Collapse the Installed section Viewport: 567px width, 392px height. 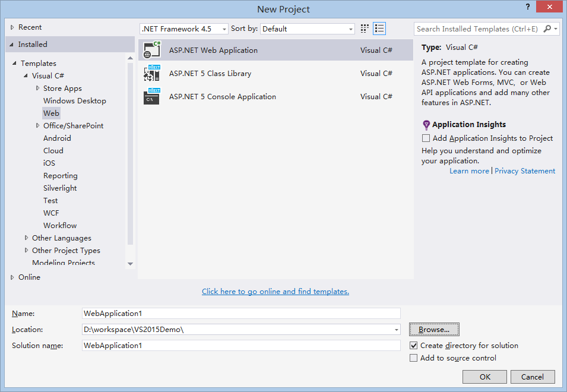click(x=11, y=45)
